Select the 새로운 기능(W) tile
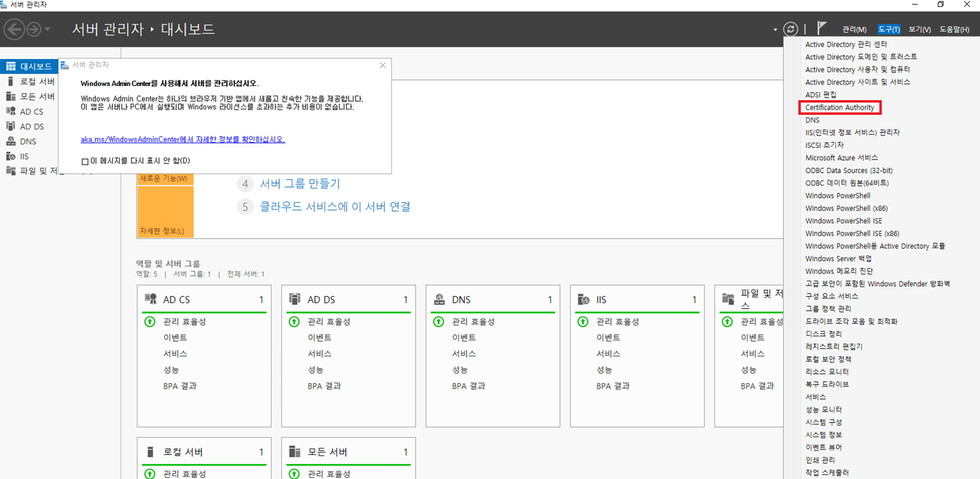Image resolution: width=980 pixels, height=479 pixels. point(165,179)
